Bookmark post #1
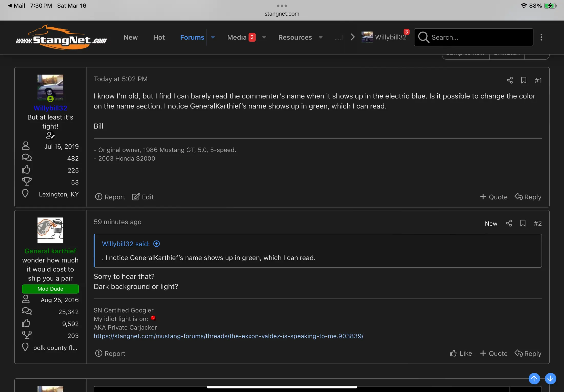 point(523,80)
